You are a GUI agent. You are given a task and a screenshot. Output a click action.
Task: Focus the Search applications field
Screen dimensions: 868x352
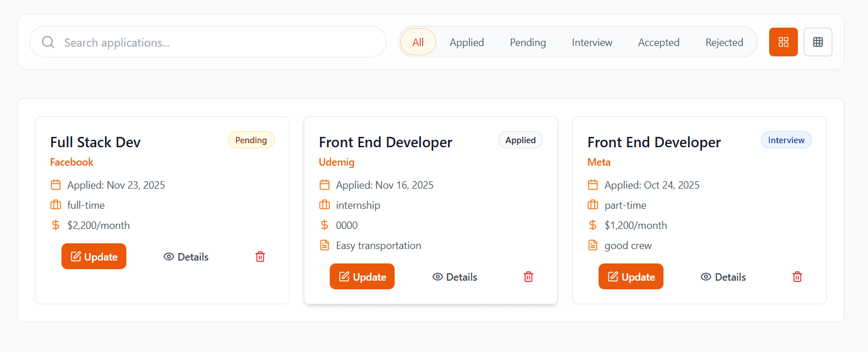pyautogui.click(x=208, y=42)
